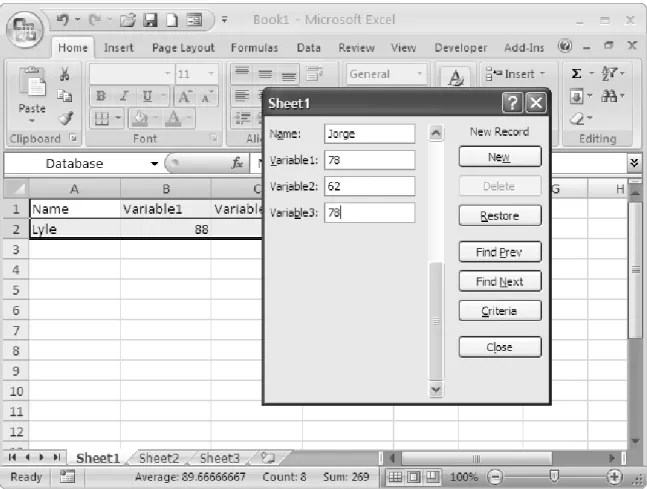
Task: Click the Find Prev button
Action: 500,252
